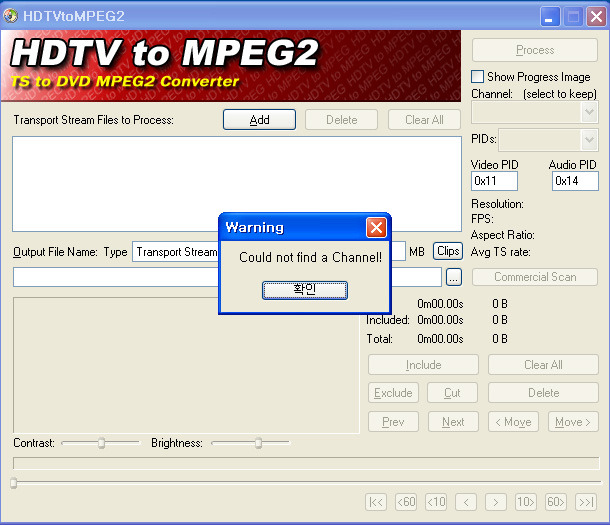Click Delete in the clips section
The width and height of the screenshot is (610, 525).
click(543, 393)
